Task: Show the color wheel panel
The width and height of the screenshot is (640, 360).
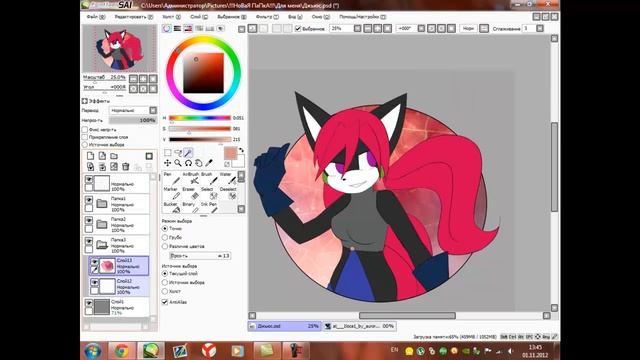Action: coord(167,29)
